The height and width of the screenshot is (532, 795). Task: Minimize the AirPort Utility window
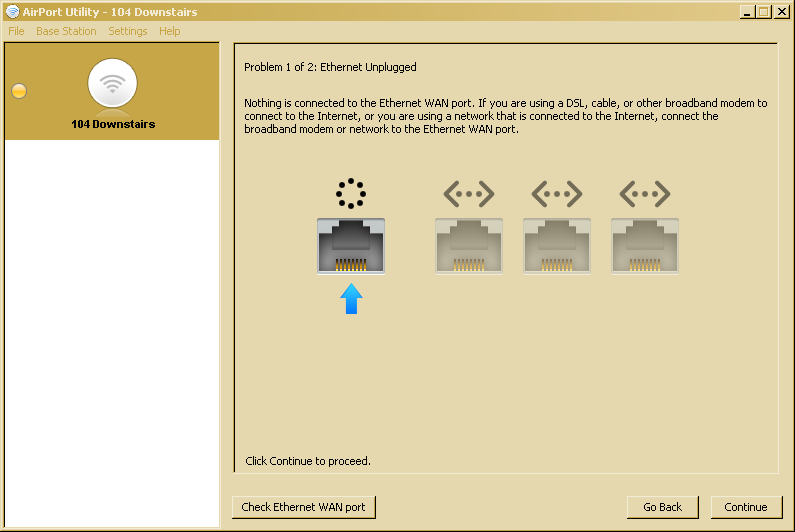pos(747,12)
